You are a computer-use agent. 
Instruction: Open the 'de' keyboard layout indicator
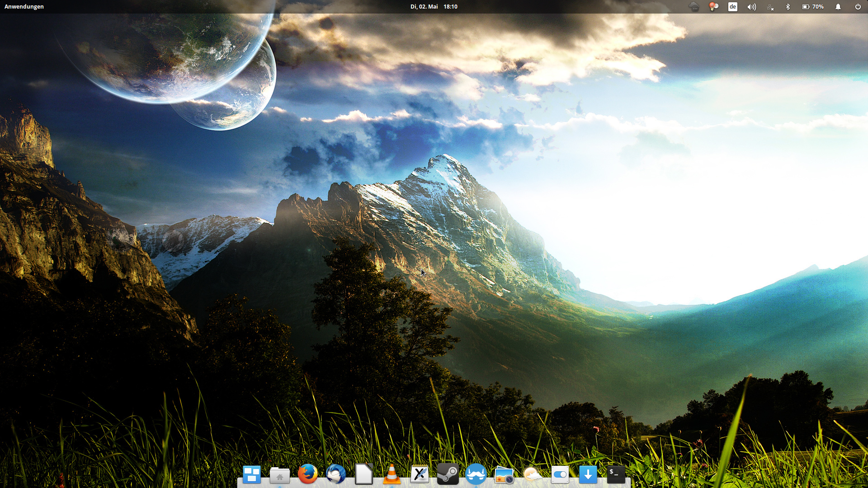click(733, 7)
